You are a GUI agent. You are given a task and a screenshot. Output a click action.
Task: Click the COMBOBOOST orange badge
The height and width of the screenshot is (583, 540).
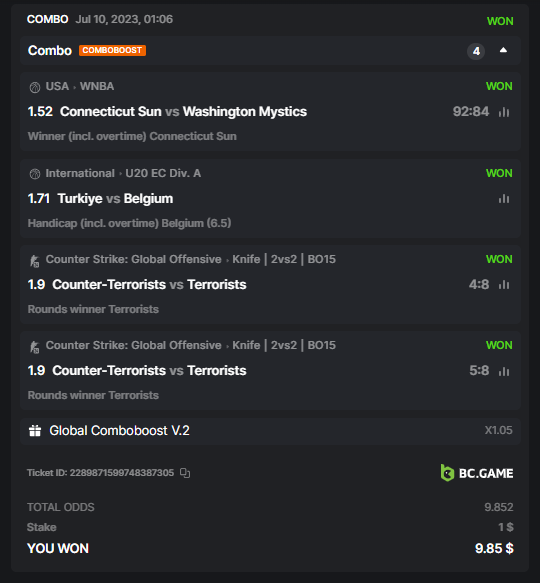coord(112,50)
